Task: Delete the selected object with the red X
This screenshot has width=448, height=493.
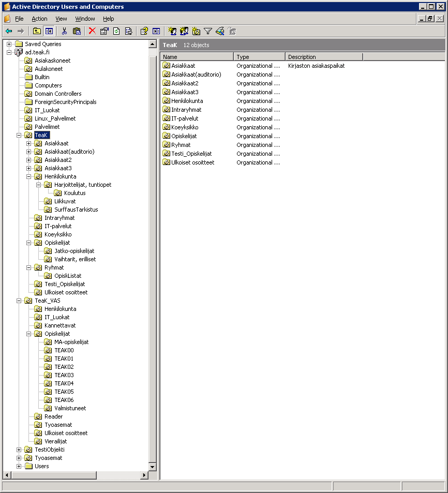Action: point(92,31)
